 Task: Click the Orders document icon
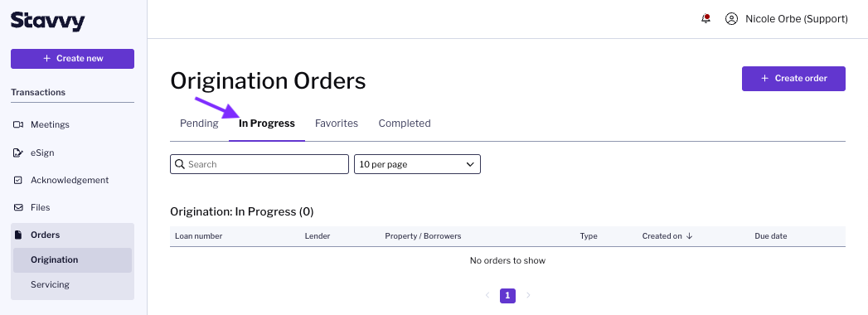tap(18, 235)
